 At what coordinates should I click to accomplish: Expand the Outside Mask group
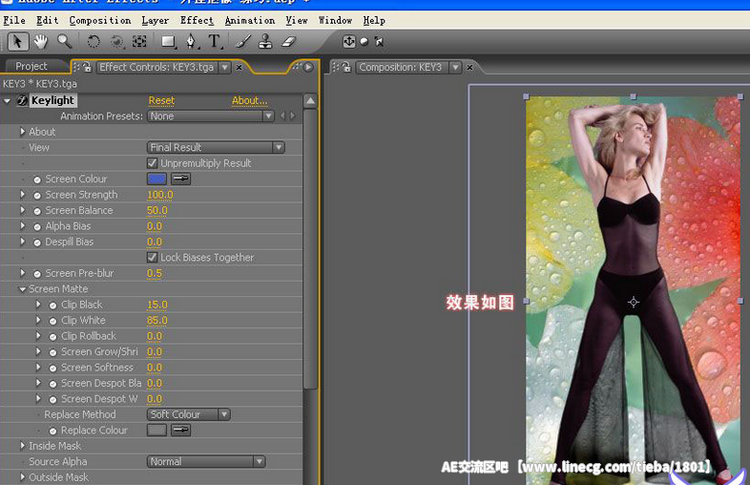[x=22, y=477]
